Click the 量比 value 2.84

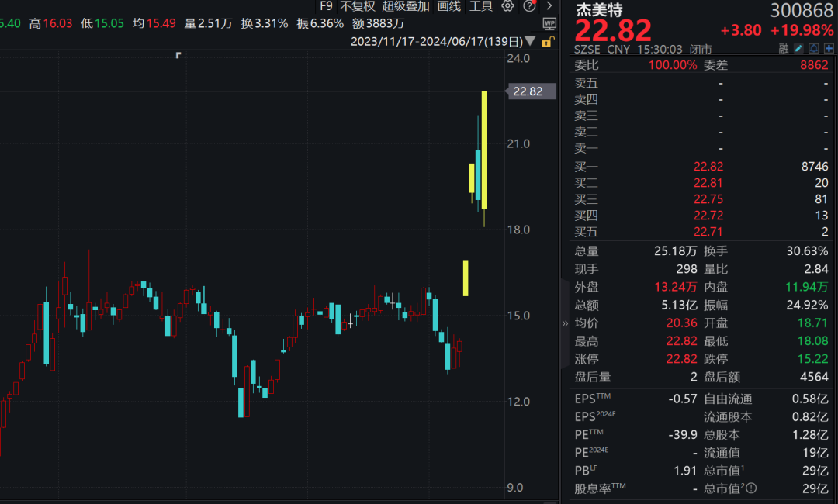[816, 269]
